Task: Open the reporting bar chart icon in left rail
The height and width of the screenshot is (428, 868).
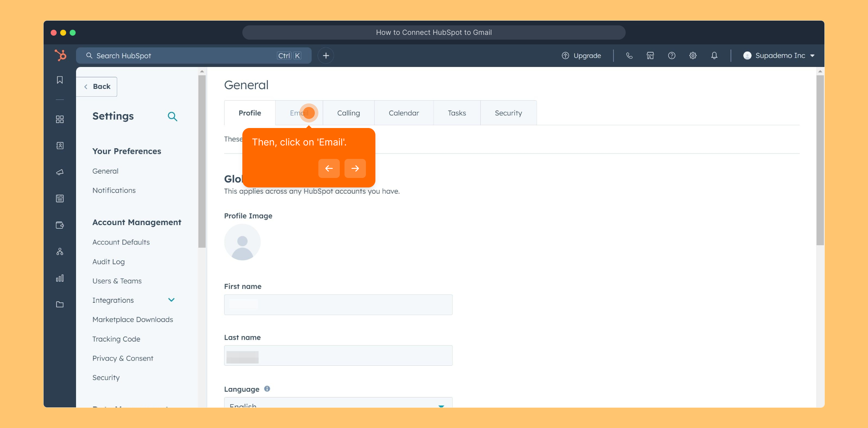Action: 60,278
